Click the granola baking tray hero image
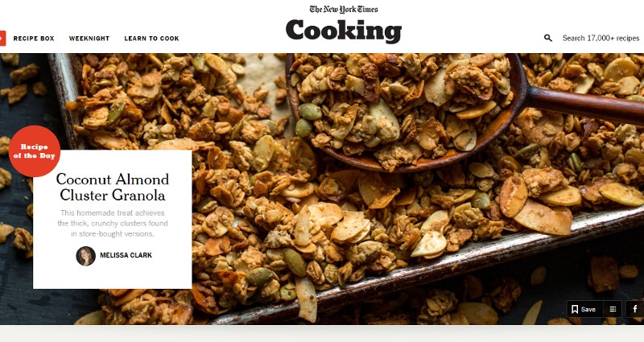 point(322,189)
